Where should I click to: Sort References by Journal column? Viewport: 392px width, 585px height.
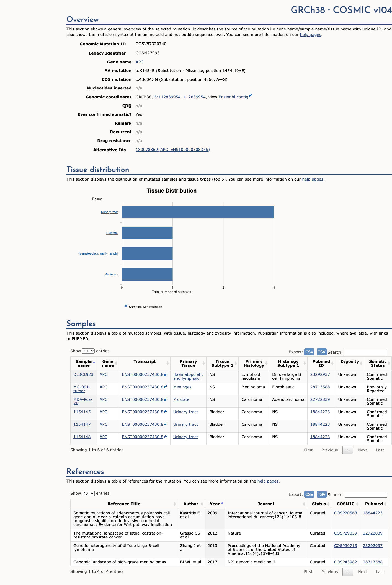click(x=266, y=504)
